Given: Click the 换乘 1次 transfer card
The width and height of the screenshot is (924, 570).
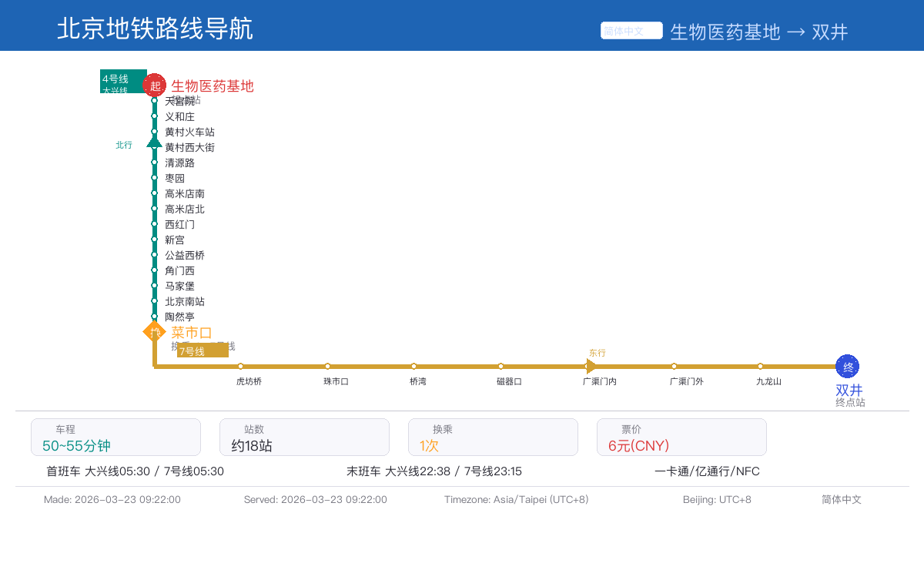Looking at the screenshot, I should tap(493, 438).
